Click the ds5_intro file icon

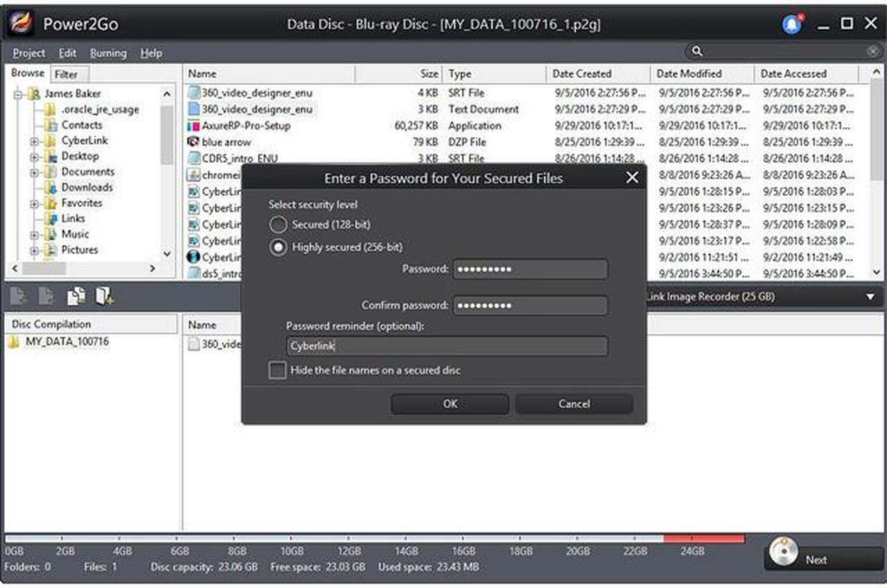(193, 274)
